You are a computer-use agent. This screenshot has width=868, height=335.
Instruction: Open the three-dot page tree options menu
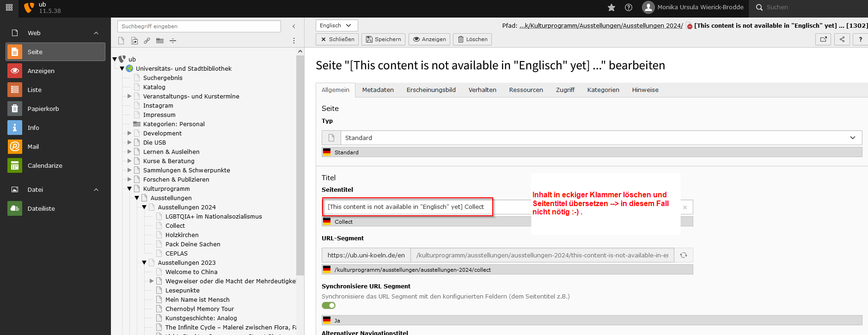pyautogui.click(x=294, y=41)
